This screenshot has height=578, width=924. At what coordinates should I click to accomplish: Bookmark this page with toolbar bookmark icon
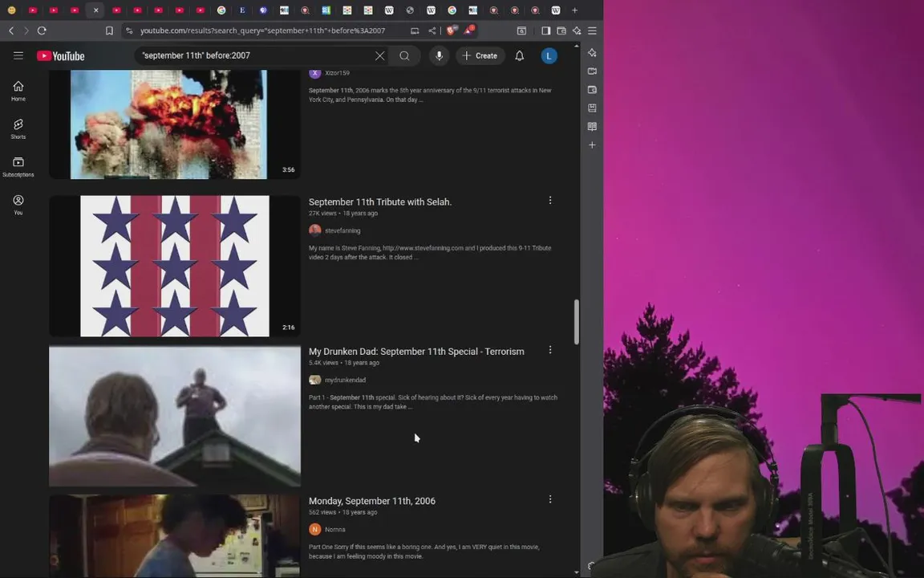click(x=109, y=31)
